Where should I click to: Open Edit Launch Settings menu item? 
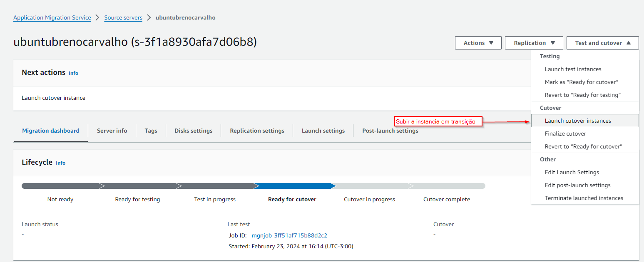572,172
